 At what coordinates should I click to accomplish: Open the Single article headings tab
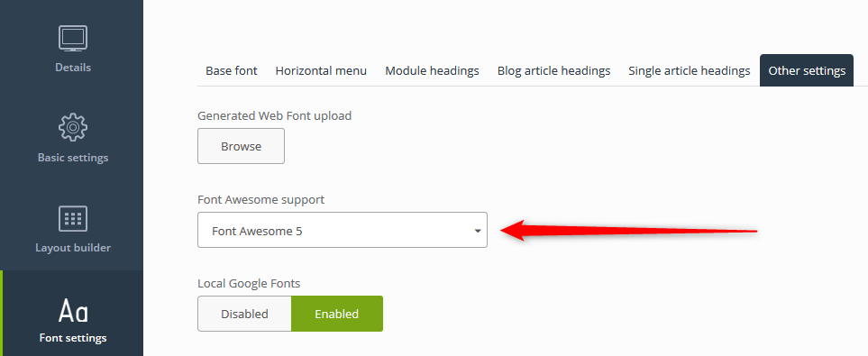pos(690,71)
